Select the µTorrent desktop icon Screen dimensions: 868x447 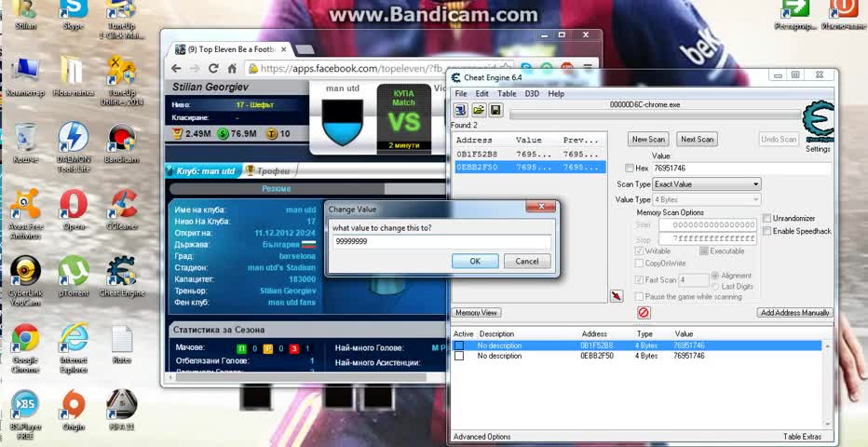74,277
